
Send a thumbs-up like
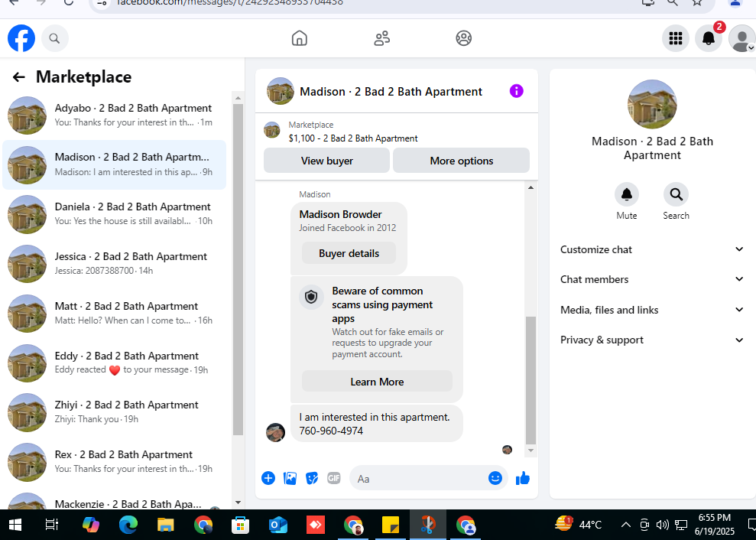[523, 478]
